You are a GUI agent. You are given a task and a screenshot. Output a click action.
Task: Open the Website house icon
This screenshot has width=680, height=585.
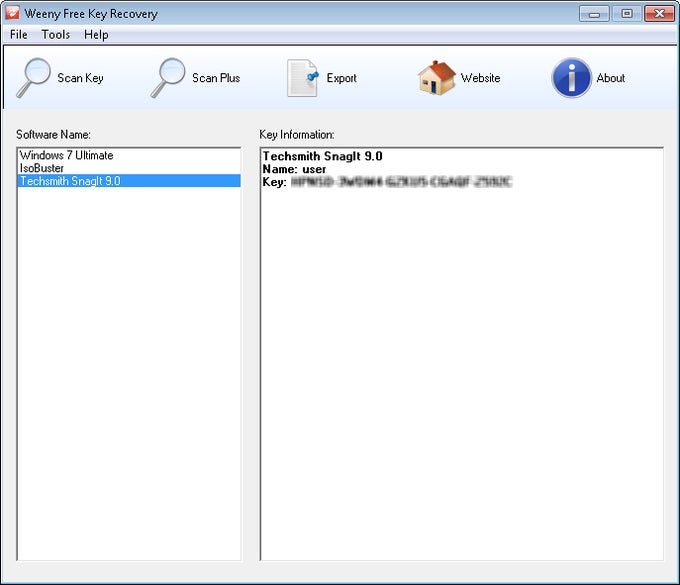(x=437, y=78)
